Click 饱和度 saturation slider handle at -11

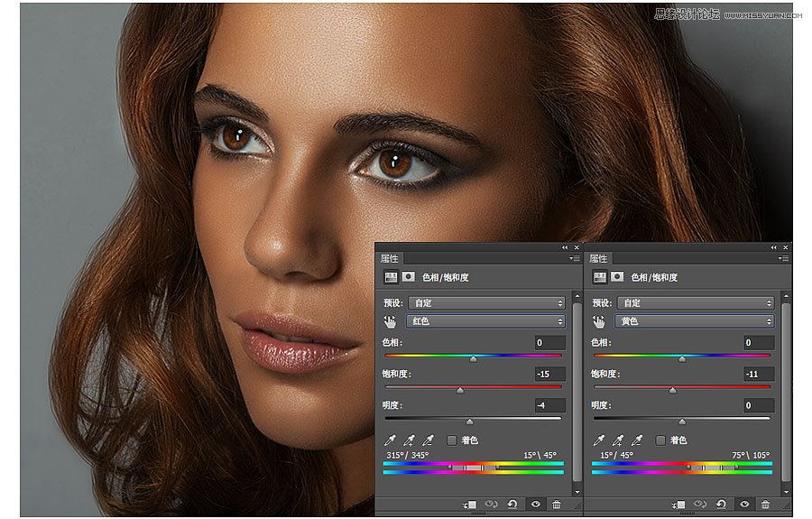pos(672,390)
